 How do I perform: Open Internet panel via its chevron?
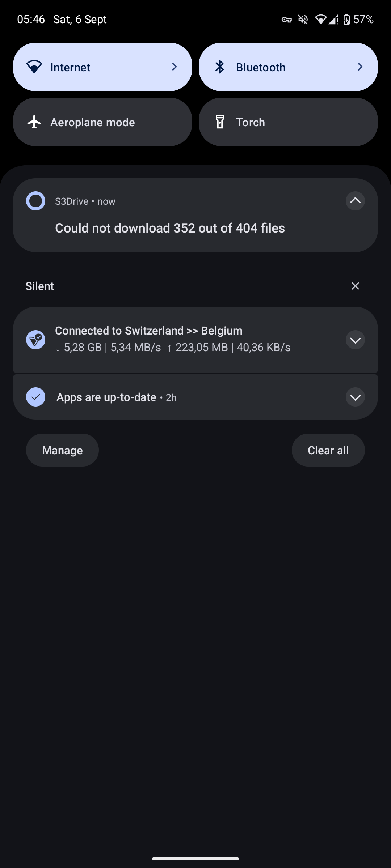click(175, 67)
